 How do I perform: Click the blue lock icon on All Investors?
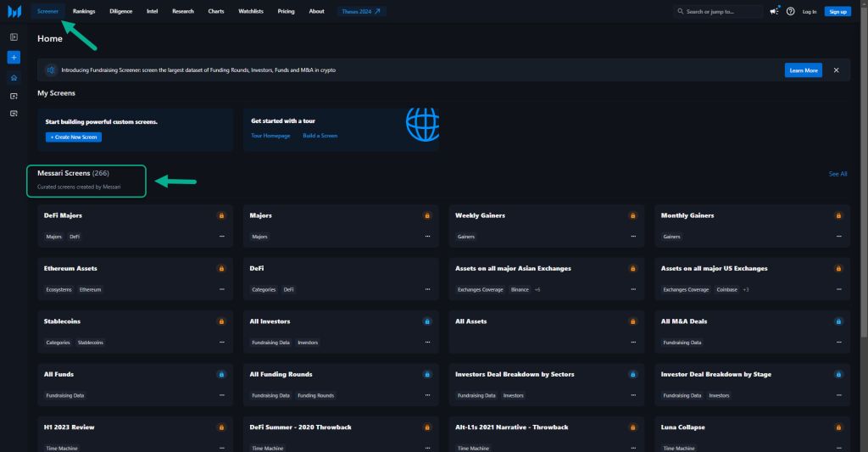(x=427, y=321)
